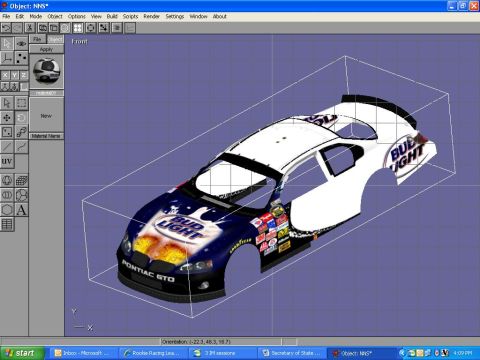Open the About menu
This screenshot has height=360, width=480.
click(x=220, y=16)
